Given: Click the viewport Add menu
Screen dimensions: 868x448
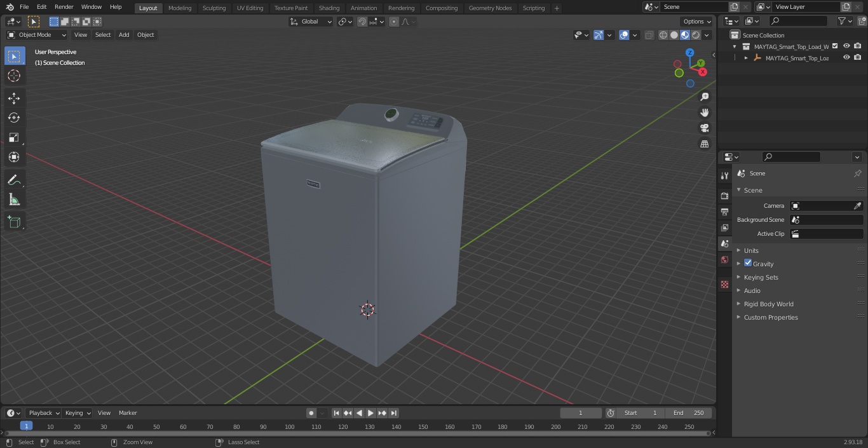Looking at the screenshot, I should [124, 35].
